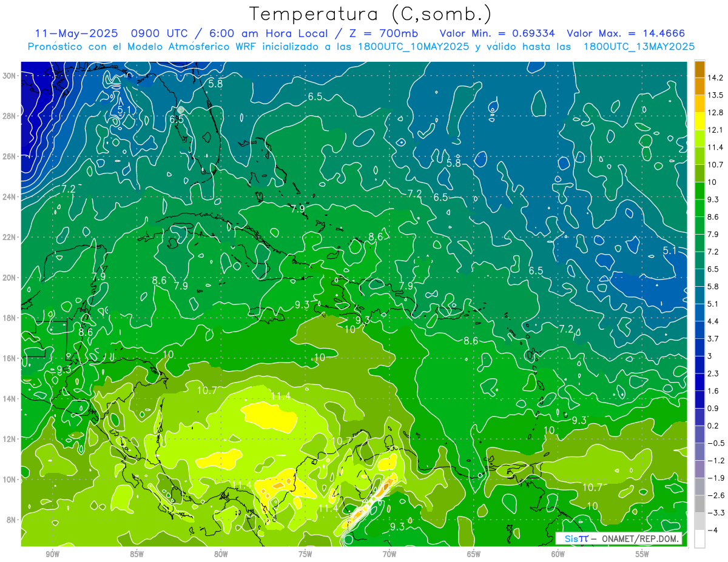Click the "12.1" color scale label
Viewport: 728px width, 562px height.
coord(715,130)
